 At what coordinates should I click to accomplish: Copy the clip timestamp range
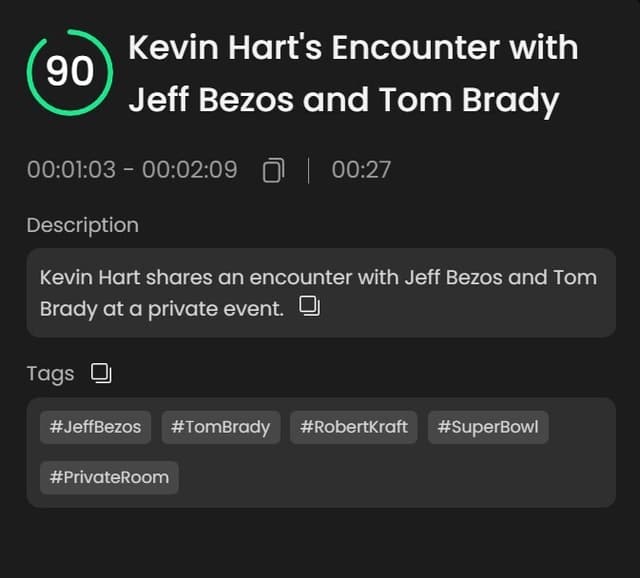[273, 171]
